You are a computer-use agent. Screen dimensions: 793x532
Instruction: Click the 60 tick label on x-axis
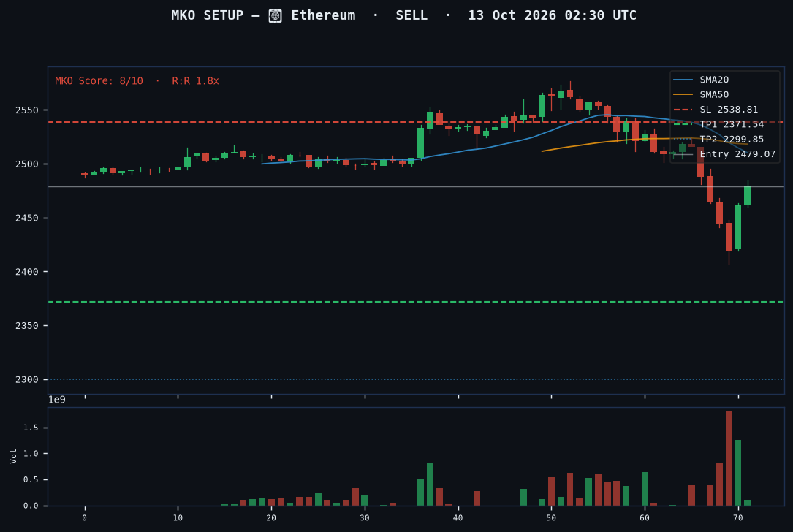click(645, 518)
